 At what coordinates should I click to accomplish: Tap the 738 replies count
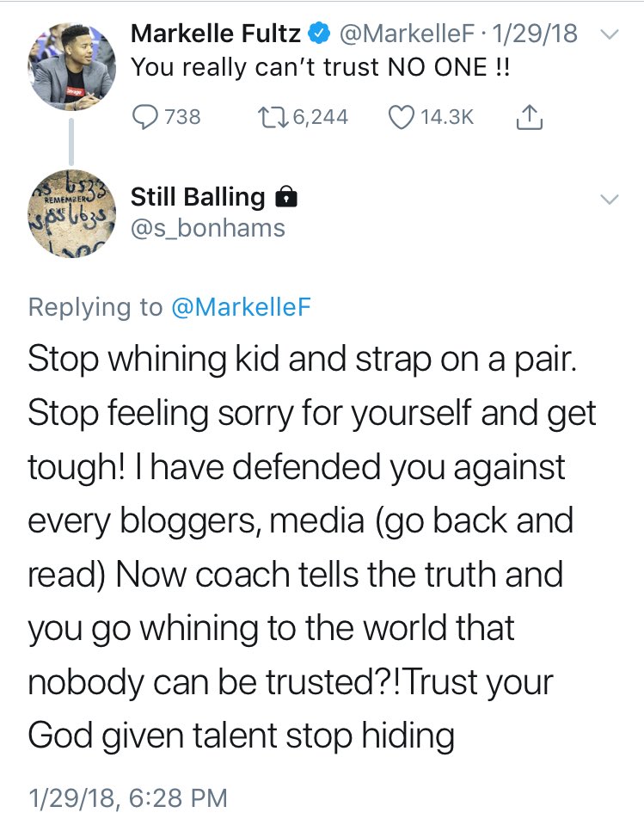click(x=182, y=116)
